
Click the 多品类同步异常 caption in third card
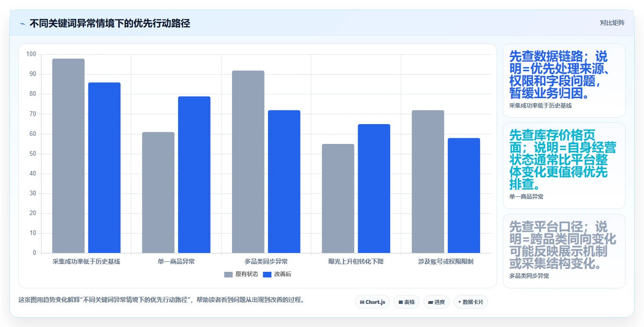tap(529, 276)
